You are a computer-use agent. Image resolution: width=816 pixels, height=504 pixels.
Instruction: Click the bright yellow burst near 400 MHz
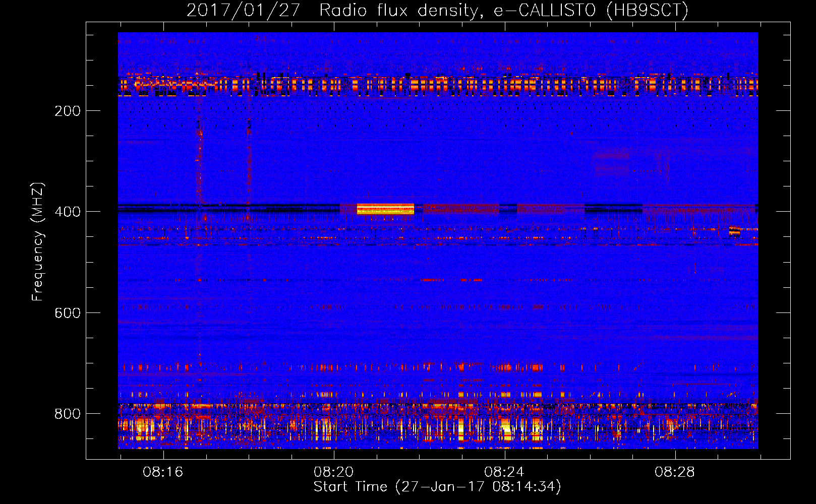[385, 209]
